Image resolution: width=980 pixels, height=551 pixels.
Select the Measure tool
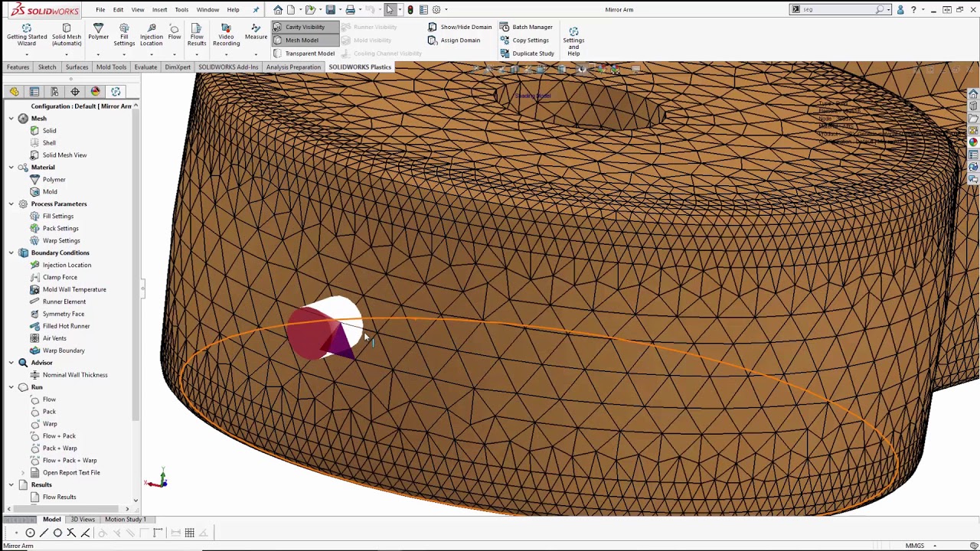click(x=256, y=32)
